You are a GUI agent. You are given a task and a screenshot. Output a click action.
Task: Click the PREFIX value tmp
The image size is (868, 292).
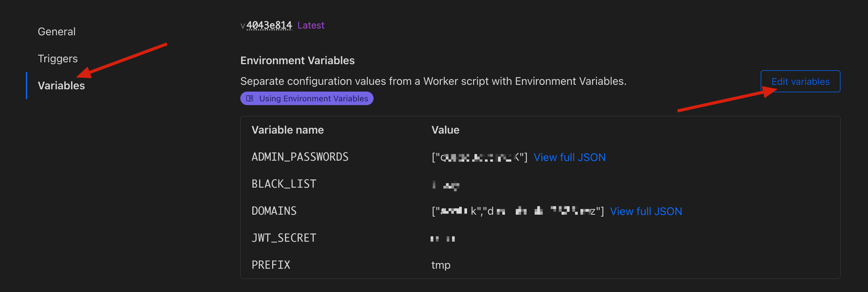pyautogui.click(x=440, y=265)
